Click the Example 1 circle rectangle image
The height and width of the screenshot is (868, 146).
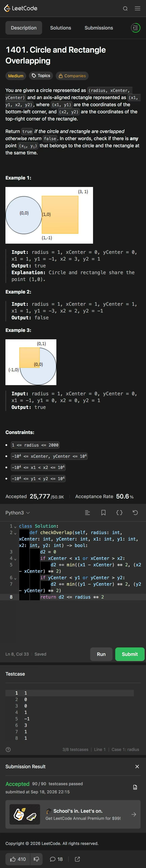coord(49,215)
